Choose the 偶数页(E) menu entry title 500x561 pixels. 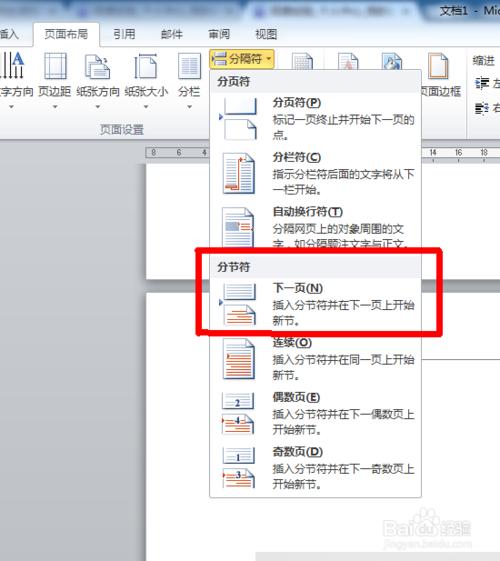tap(296, 397)
